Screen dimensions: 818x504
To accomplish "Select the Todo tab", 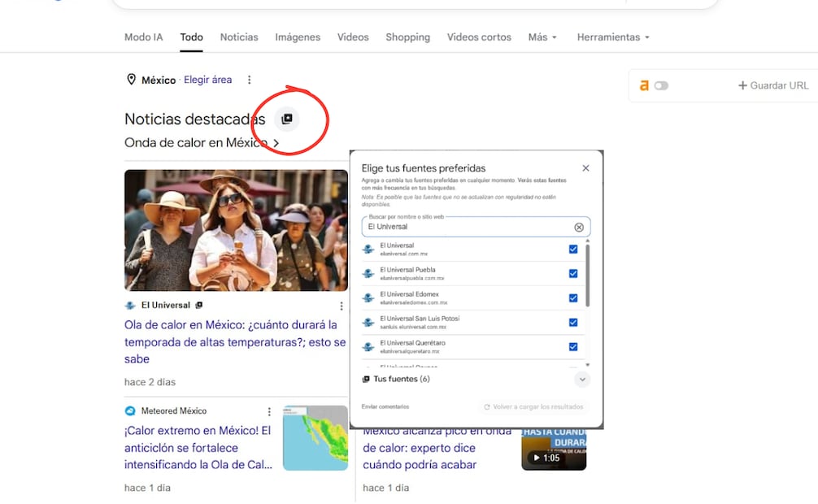I will coord(191,37).
